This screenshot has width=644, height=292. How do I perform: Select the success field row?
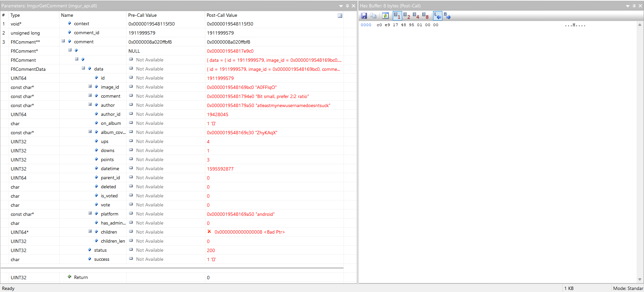pos(172,259)
